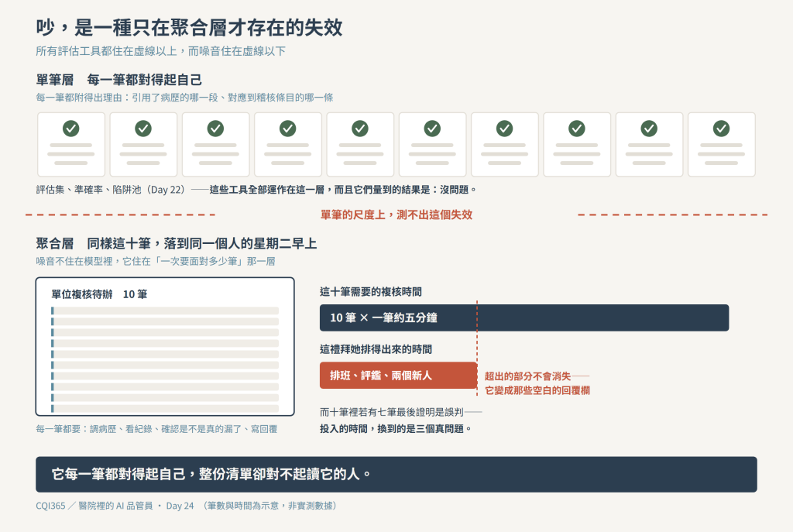The width and height of the screenshot is (793, 532).
Task: Click the check icon in the tenth, last card
Action: (x=722, y=129)
